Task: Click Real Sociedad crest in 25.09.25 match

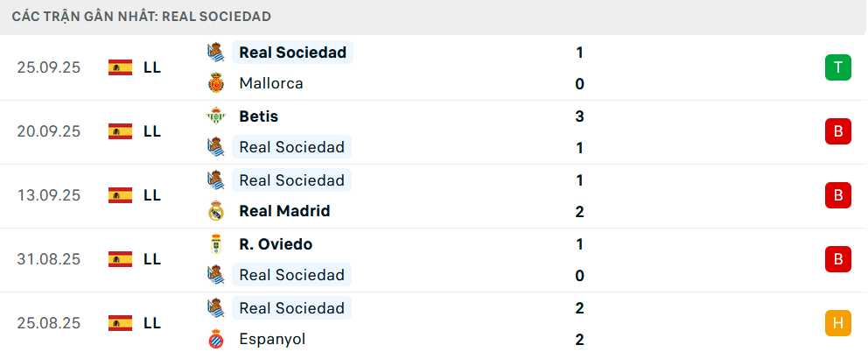Action: [215, 53]
